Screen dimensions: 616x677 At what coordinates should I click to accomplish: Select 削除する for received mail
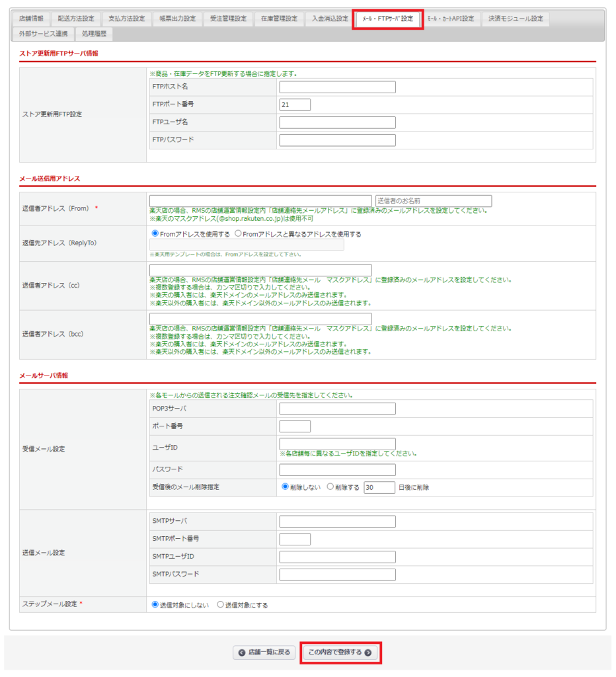tap(330, 487)
